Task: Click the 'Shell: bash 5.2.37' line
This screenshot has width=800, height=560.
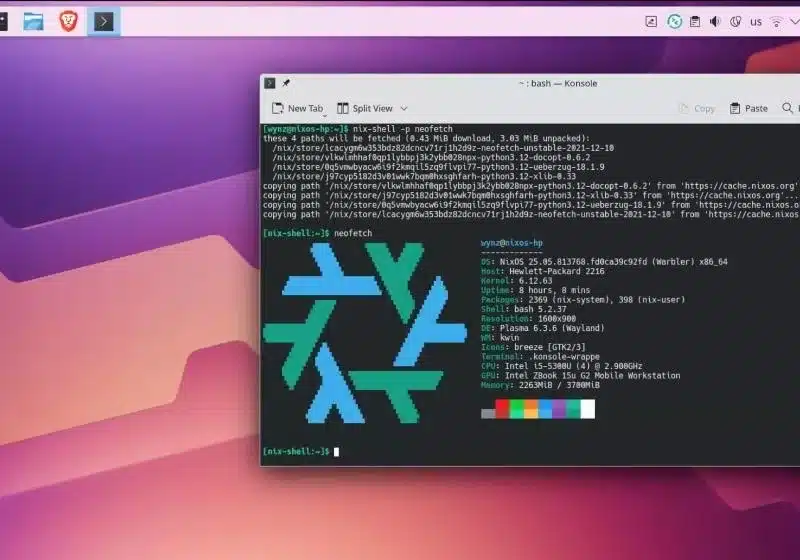Action: [523, 309]
